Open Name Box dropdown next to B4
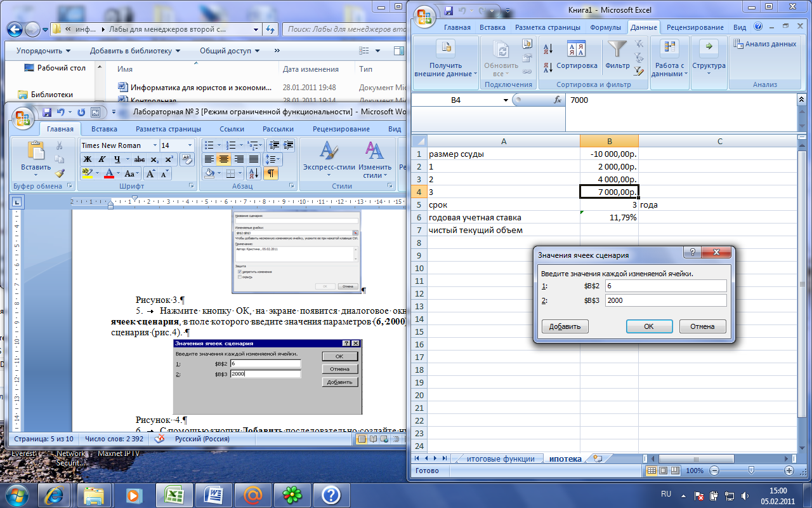812x508 pixels. pyautogui.click(x=506, y=100)
